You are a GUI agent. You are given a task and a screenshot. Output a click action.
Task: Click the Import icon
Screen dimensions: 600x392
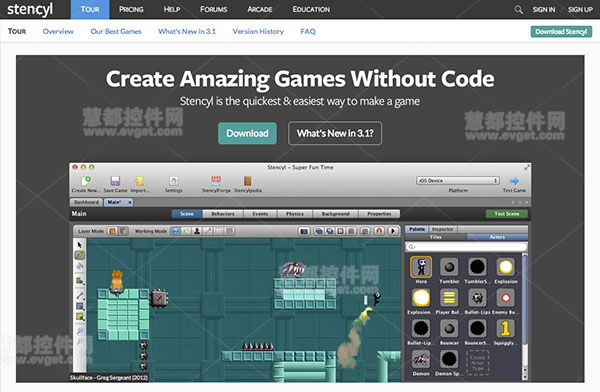[140, 181]
